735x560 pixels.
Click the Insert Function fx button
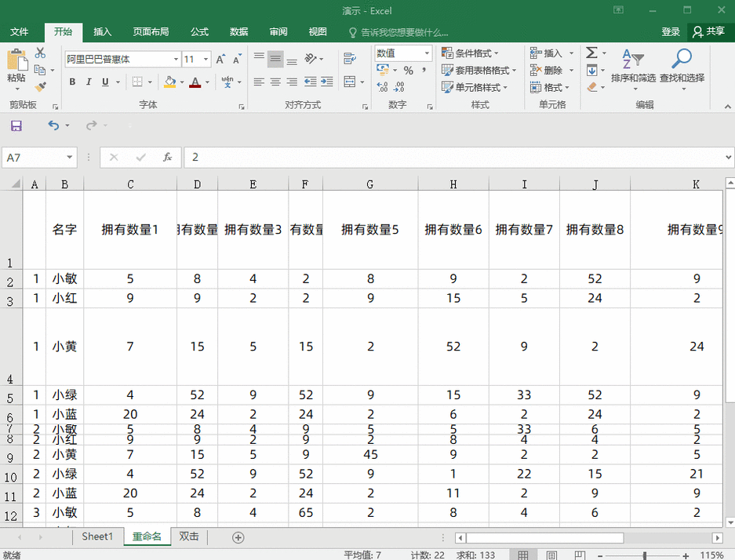tap(167, 158)
